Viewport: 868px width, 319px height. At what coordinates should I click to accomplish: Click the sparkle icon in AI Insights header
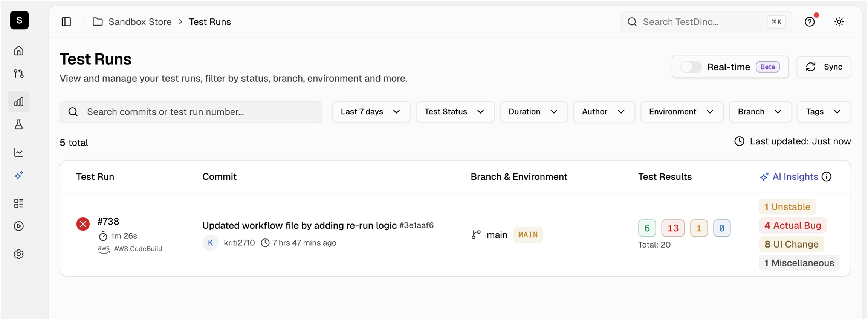[764, 177]
